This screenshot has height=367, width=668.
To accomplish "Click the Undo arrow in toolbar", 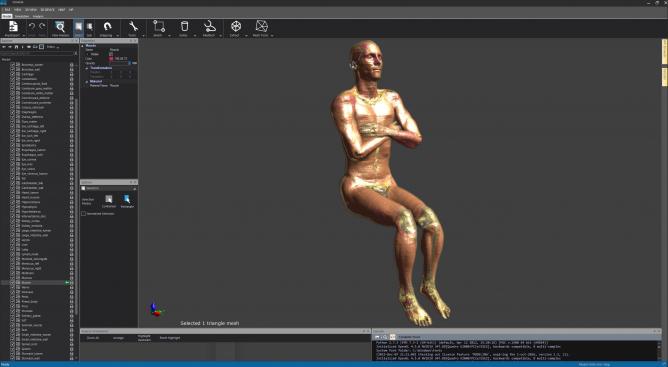I will 32,27.
